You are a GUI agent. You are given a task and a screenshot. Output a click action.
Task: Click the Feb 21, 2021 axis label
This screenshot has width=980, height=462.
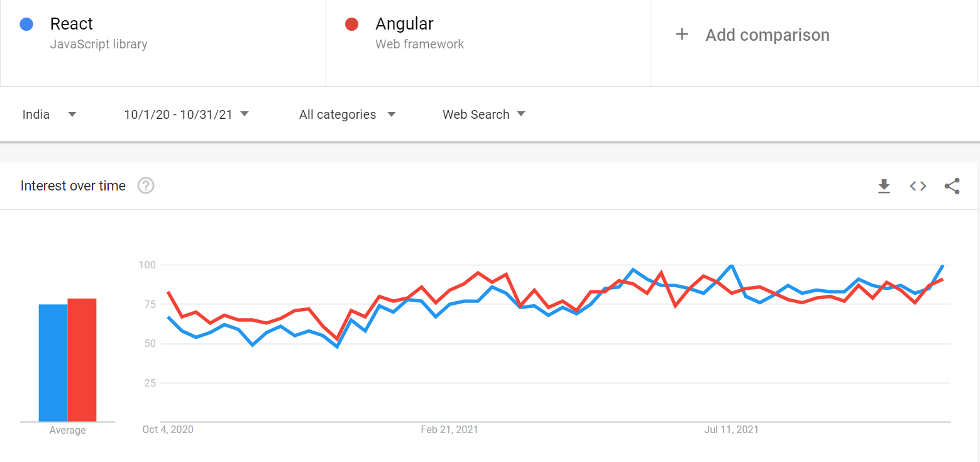[x=449, y=430]
